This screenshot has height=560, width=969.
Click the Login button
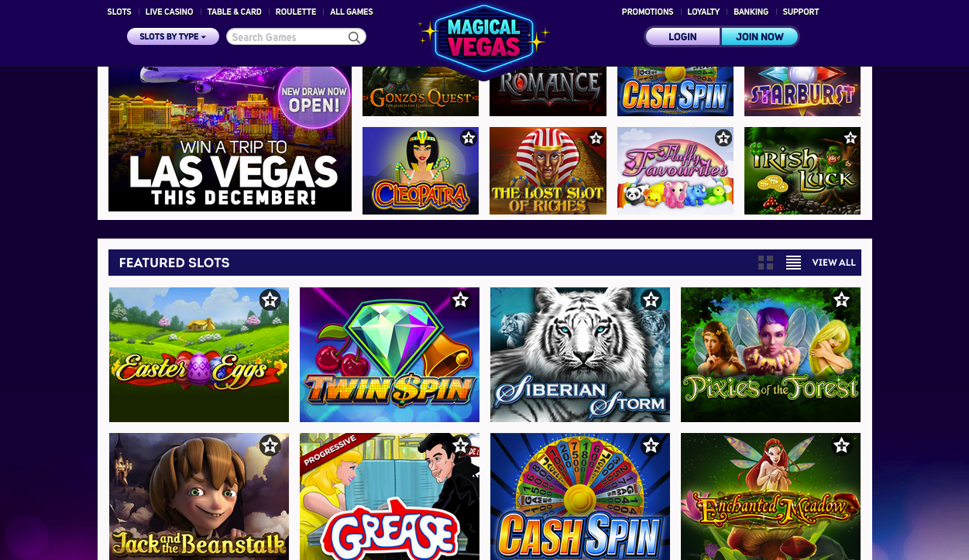pyautogui.click(x=682, y=36)
